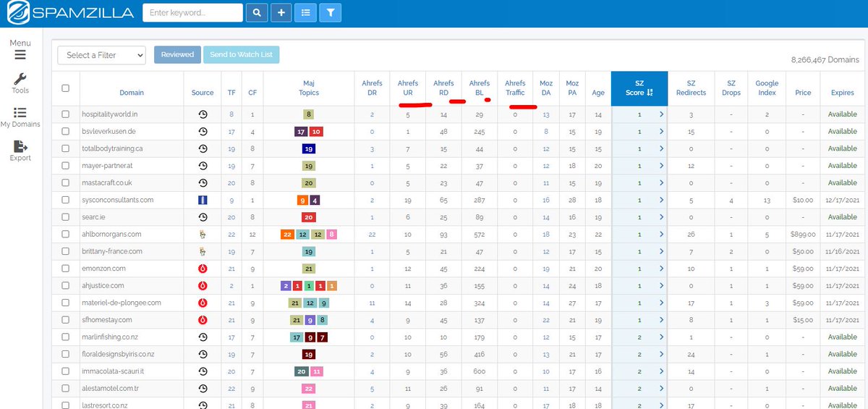Click source icon for hospitalityworld.in
This screenshot has width=868, height=409.
[203, 114]
